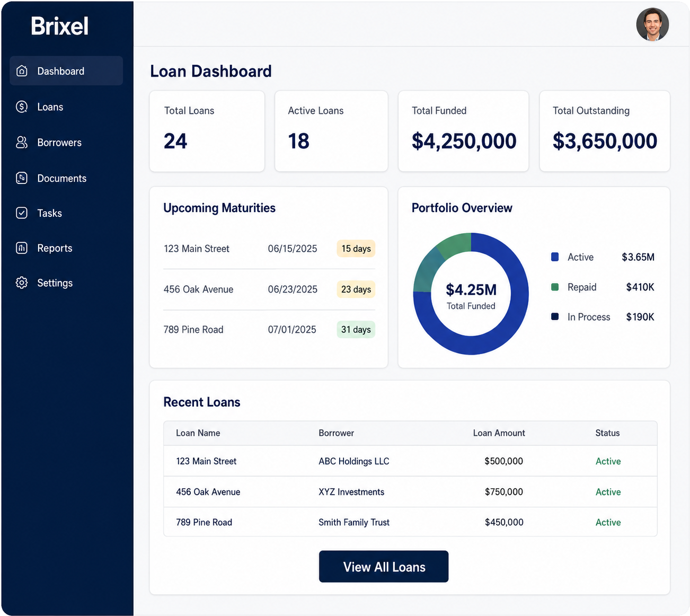Click the $410K Repaid legend value

click(x=640, y=287)
